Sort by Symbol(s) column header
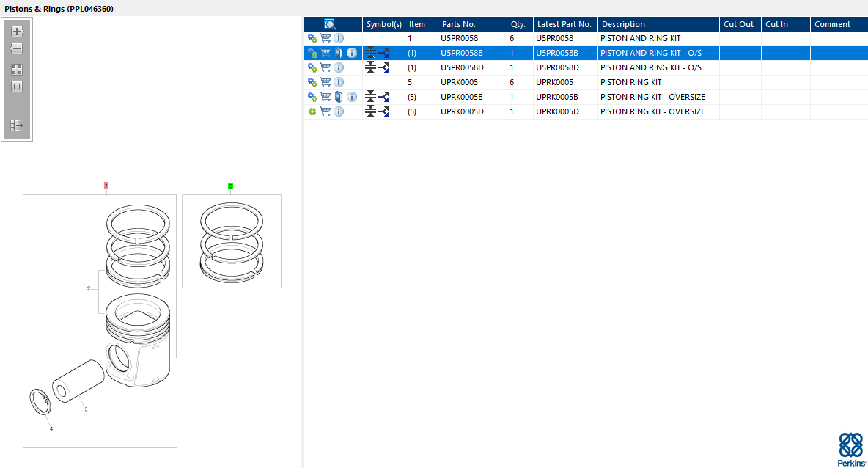868x468 pixels. click(383, 24)
